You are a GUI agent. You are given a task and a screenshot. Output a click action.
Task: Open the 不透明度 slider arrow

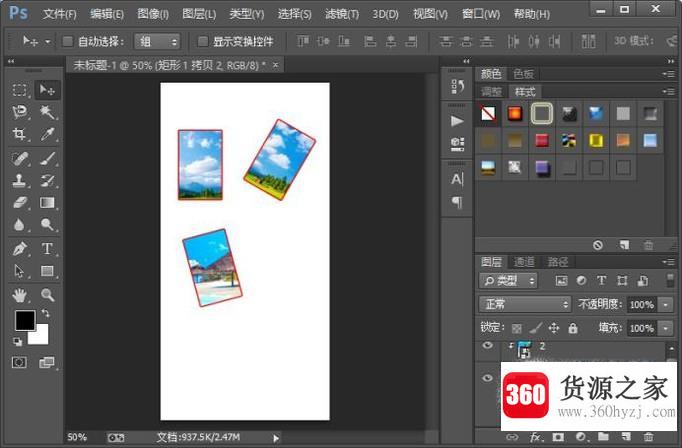(x=665, y=304)
